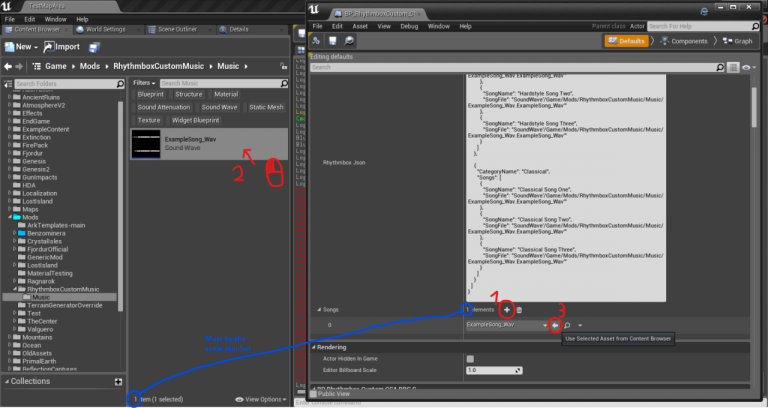Browse to ExampleSong_Wav with magnifier icon
Viewport: 768px width, 408px height.
(567, 325)
